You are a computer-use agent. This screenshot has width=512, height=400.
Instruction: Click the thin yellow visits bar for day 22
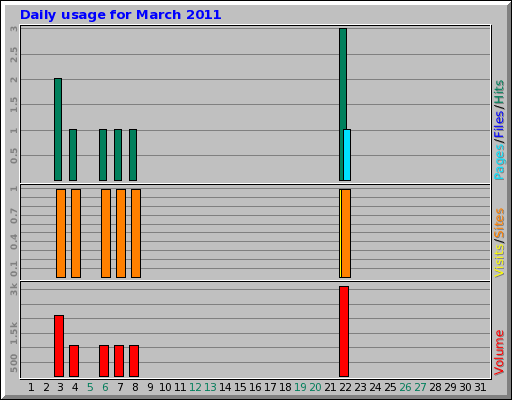click(x=340, y=233)
